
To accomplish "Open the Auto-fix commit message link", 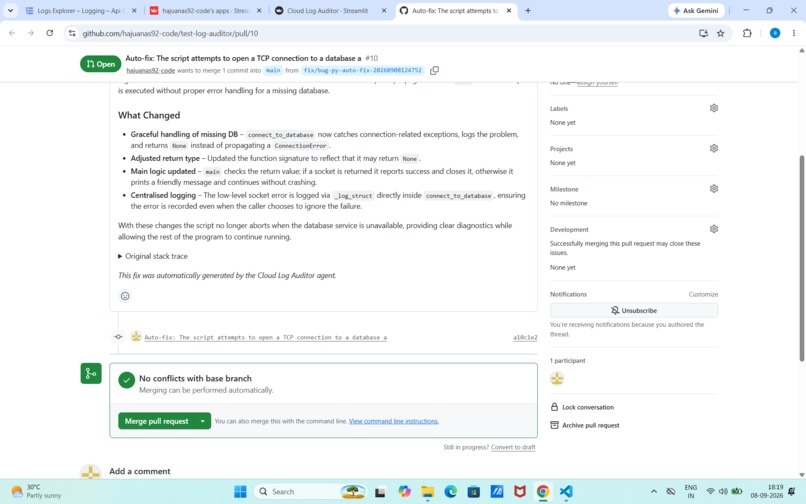I will tap(265, 337).
